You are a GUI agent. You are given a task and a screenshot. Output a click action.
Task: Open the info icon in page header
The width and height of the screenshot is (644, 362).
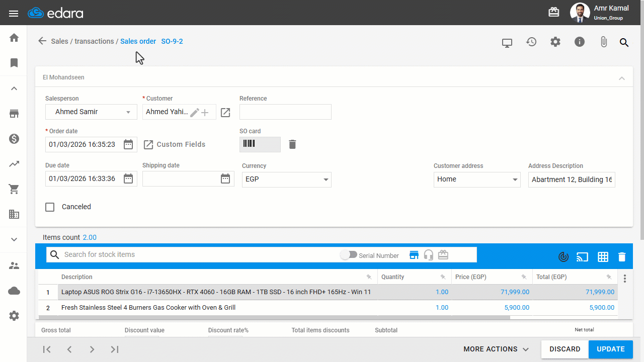(x=580, y=42)
